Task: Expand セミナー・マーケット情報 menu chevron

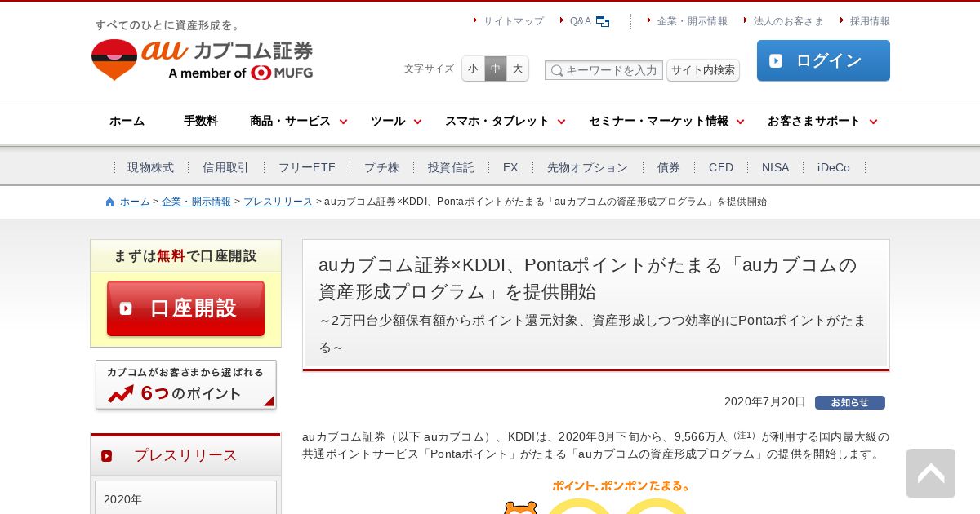Action: 741,122
